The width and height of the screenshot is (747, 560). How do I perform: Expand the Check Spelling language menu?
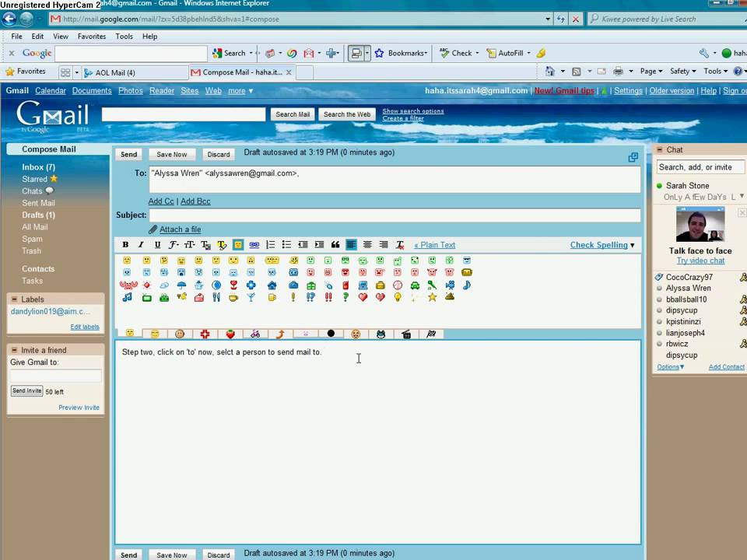632,245
